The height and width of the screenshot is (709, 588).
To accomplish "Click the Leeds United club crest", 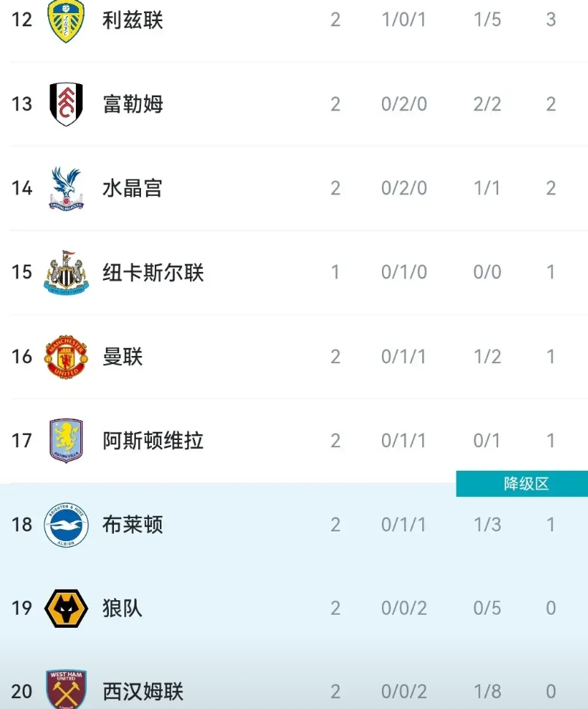I will click(66, 20).
